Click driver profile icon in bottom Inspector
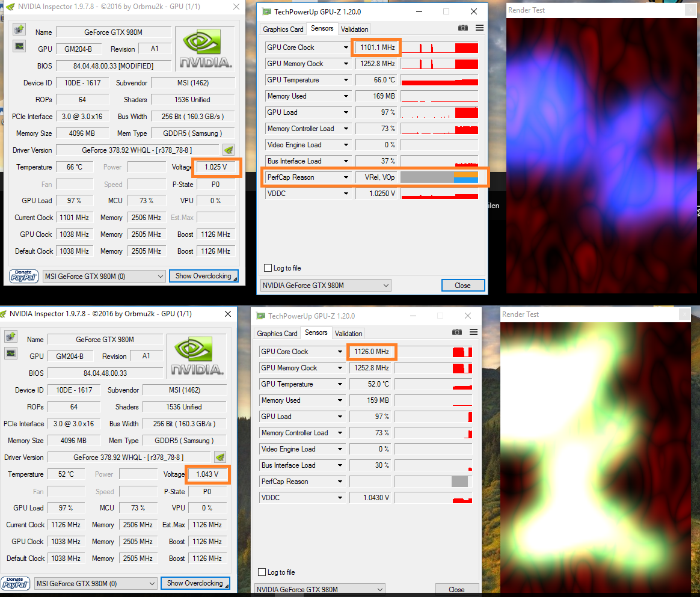The height and width of the screenshot is (597, 700). pos(220,458)
